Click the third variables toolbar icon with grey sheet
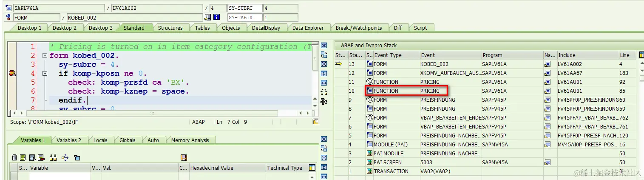 pos(32,158)
